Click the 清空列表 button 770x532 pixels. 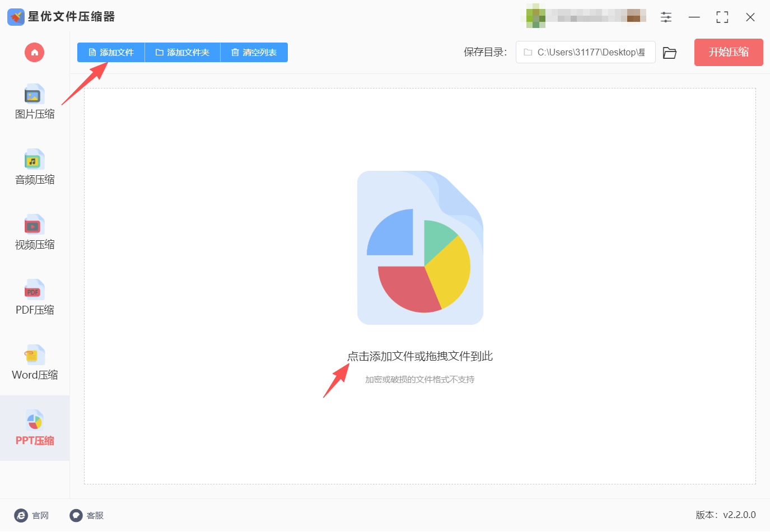pyautogui.click(x=254, y=53)
